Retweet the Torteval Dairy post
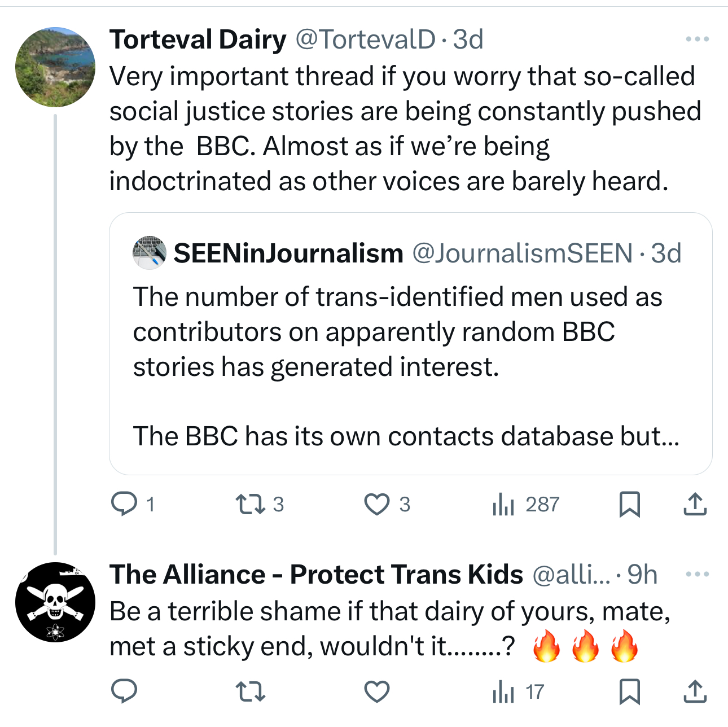Screen dimensions: 728x727 click(x=251, y=504)
